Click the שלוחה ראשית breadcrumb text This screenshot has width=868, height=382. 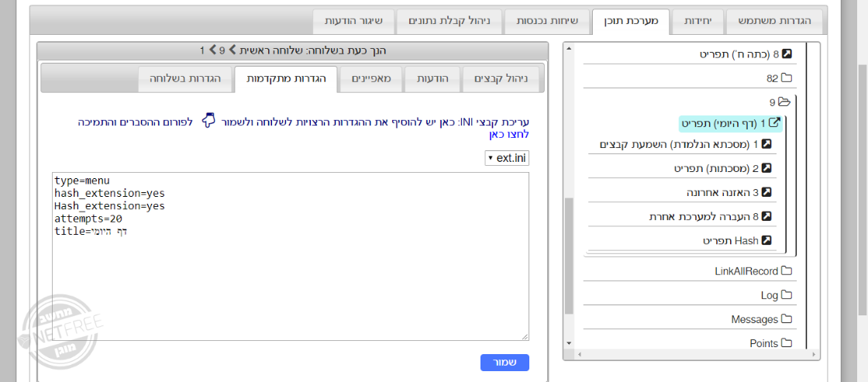(x=270, y=50)
